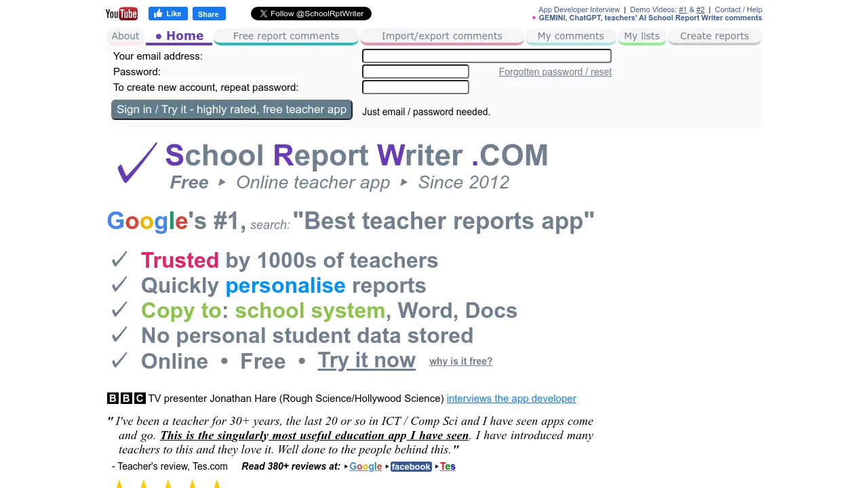Read reviews at Google
Screen dimensions: 868x488
366,466
